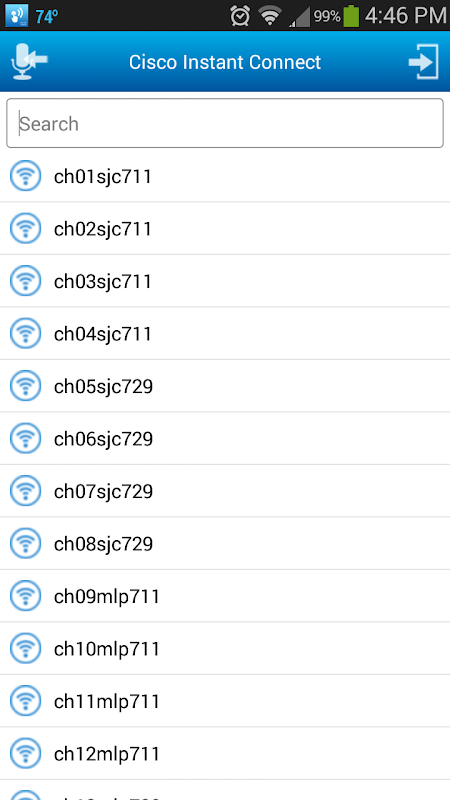
Task: Select the ch08sjc729 channel entry
Action: click(225, 544)
